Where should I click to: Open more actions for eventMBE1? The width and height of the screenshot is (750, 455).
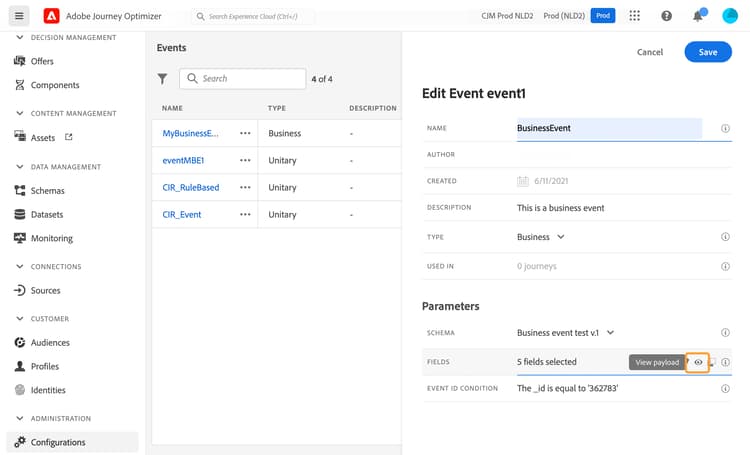(x=245, y=160)
